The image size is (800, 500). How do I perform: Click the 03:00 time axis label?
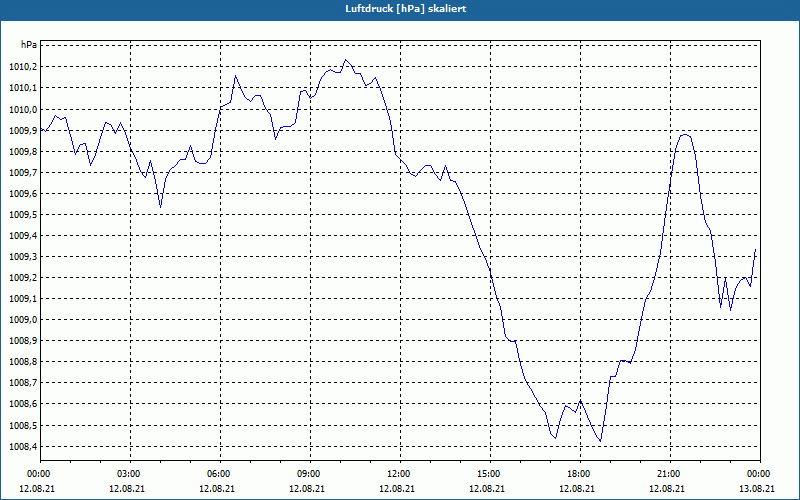coord(131,474)
